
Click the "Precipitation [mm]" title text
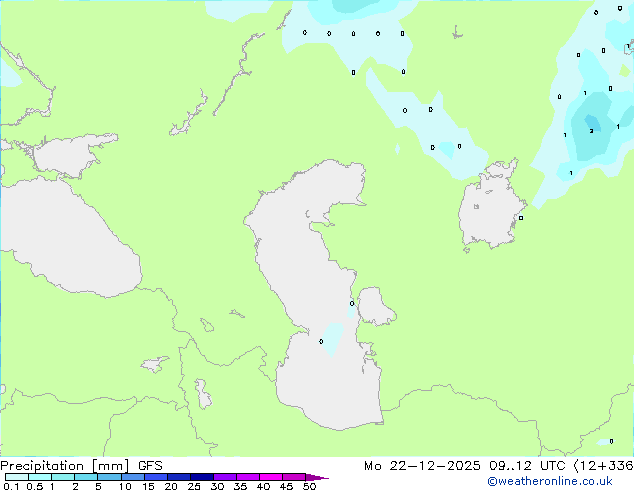pyautogui.click(x=65, y=466)
